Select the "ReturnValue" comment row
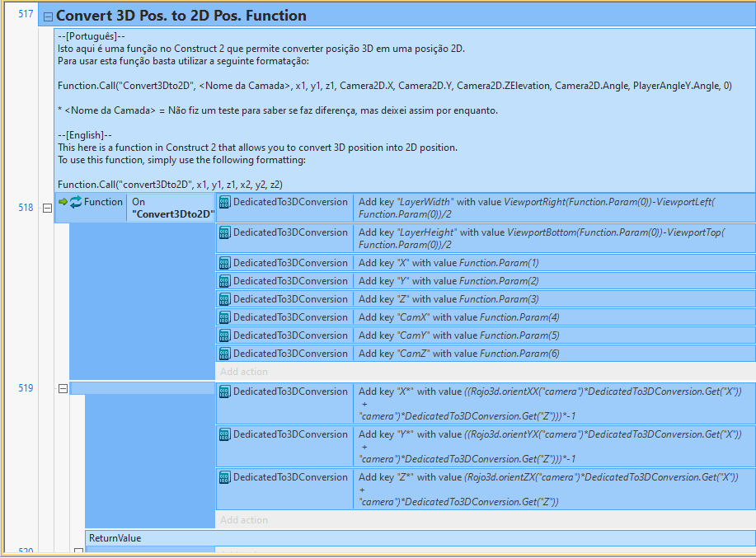This screenshot has width=756, height=558. click(420, 538)
